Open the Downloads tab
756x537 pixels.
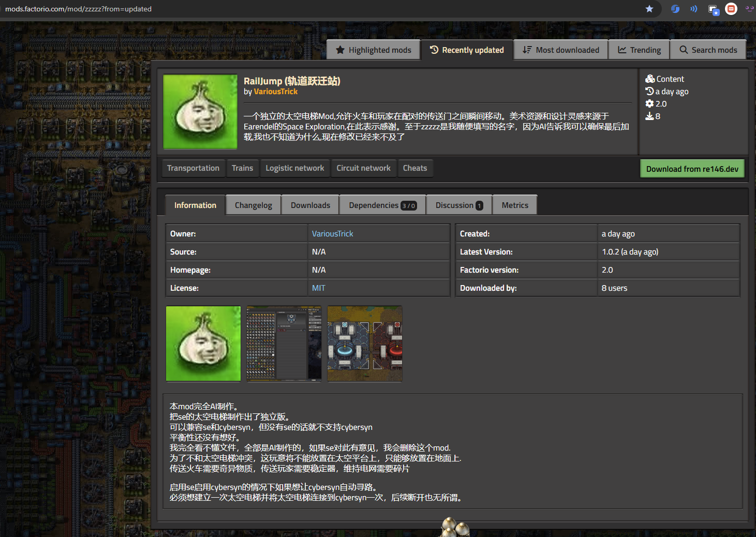[x=310, y=205]
